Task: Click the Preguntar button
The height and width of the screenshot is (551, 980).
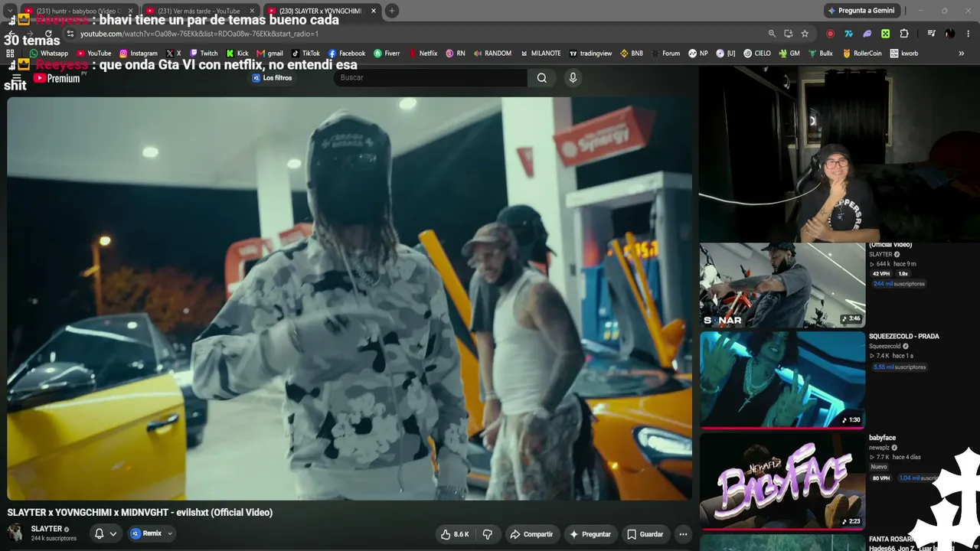Action: coord(590,534)
